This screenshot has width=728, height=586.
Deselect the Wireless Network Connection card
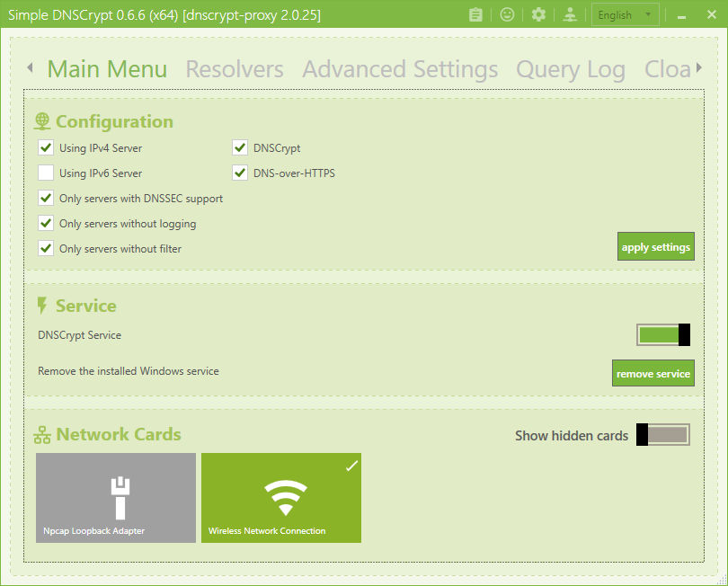pos(281,498)
